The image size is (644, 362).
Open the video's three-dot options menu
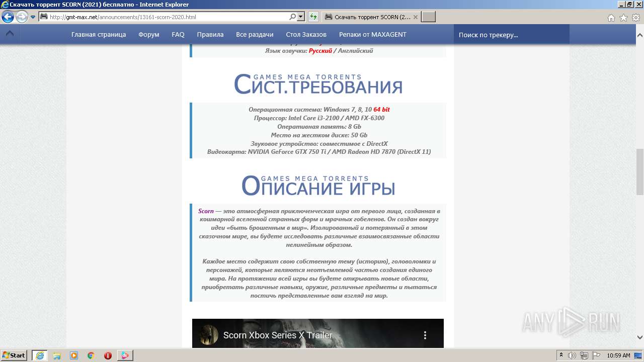click(x=425, y=335)
